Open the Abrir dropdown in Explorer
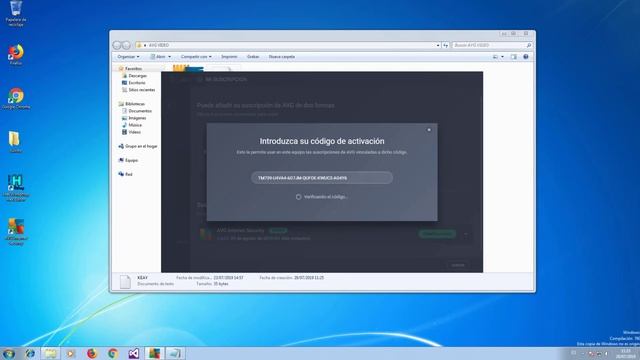This screenshot has height=360, width=640. click(169, 57)
